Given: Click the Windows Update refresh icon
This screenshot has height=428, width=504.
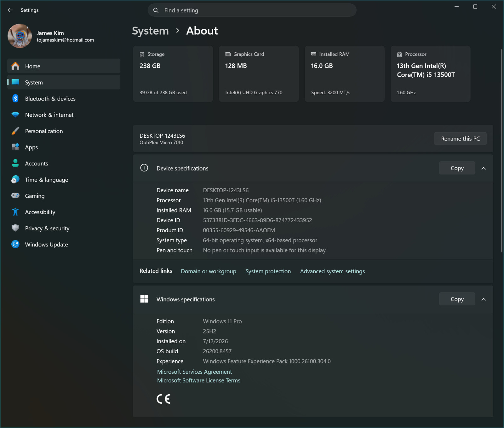Looking at the screenshot, I should coord(15,244).
